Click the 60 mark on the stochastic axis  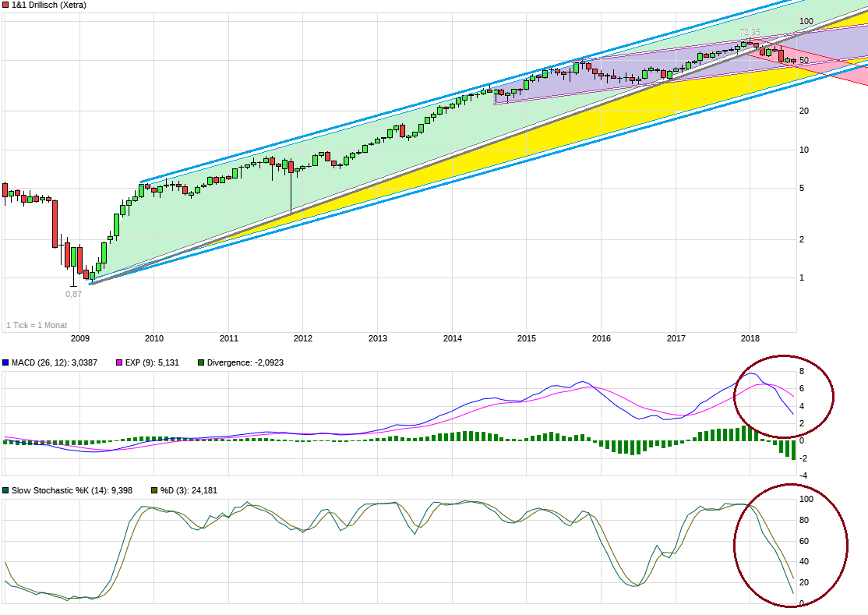coord(804,541)
